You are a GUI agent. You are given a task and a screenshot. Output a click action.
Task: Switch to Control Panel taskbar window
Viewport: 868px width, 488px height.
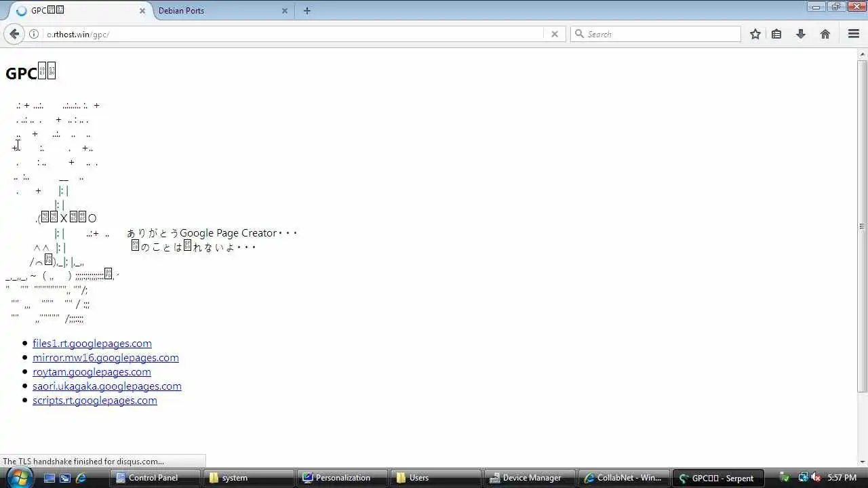click(155, 478)
